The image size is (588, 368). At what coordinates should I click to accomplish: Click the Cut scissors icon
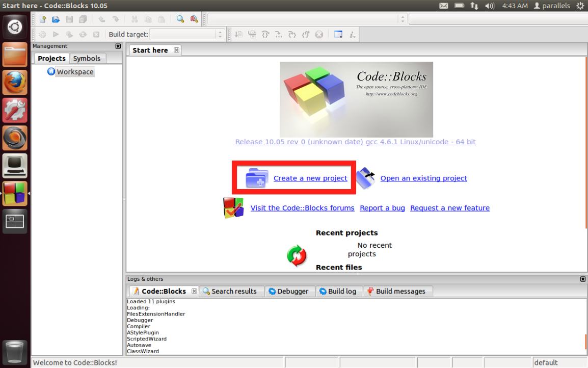pyautogui.click(x=134, y=19)
